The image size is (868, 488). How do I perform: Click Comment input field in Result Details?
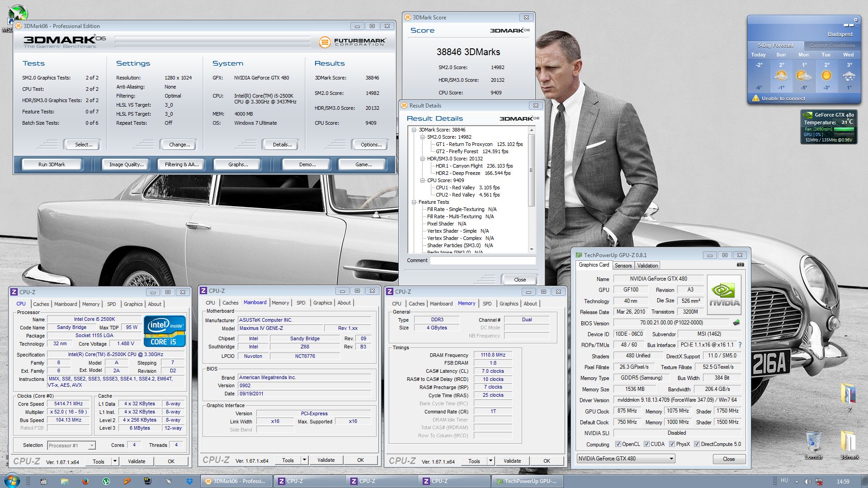tap(482, 260)
